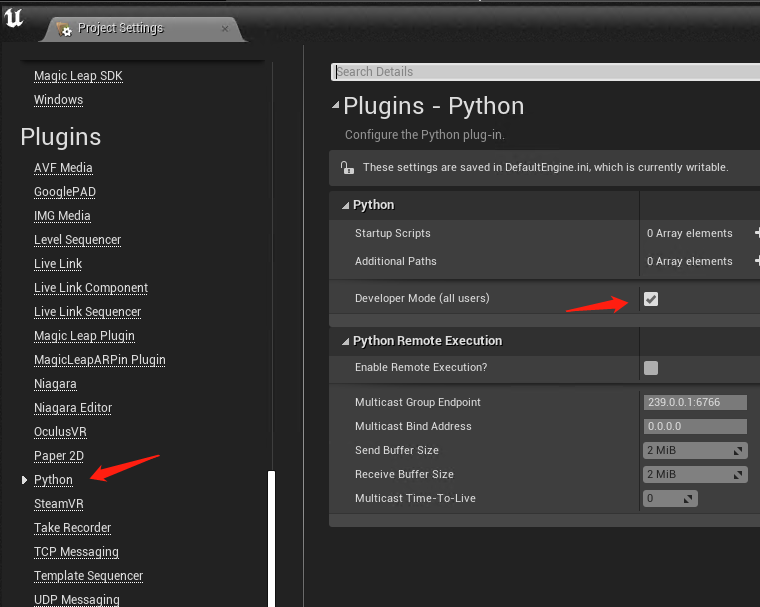Edit Multicast Bind Address field
Viewport: 760px width, 607px height.
pos(695,426)
